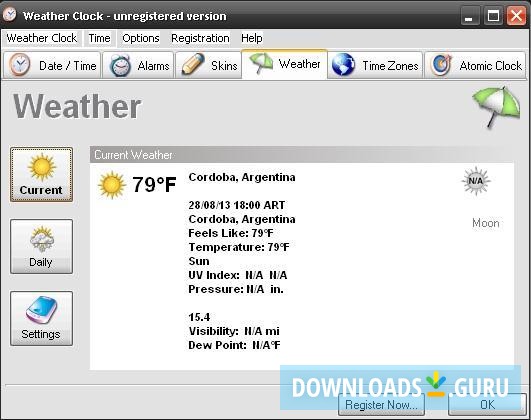Click the N/A moon phase icon

click(x=476, y=181)
